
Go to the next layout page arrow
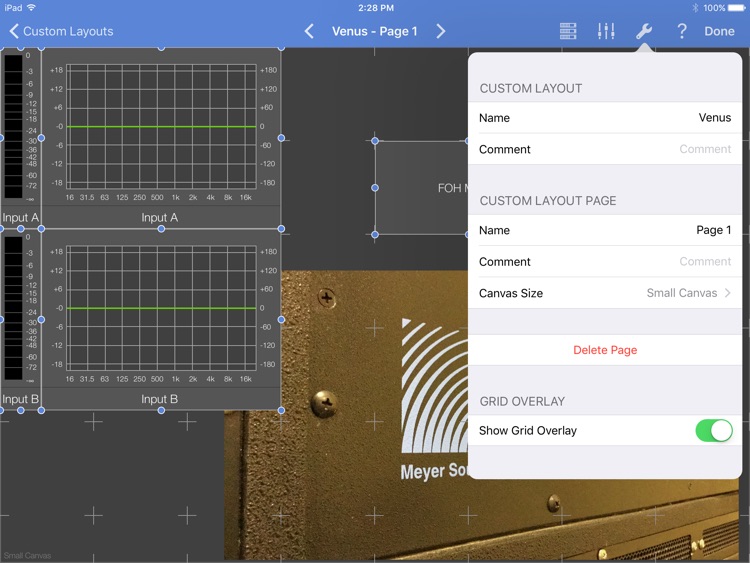pyautogui.click(x=441, y=31)
